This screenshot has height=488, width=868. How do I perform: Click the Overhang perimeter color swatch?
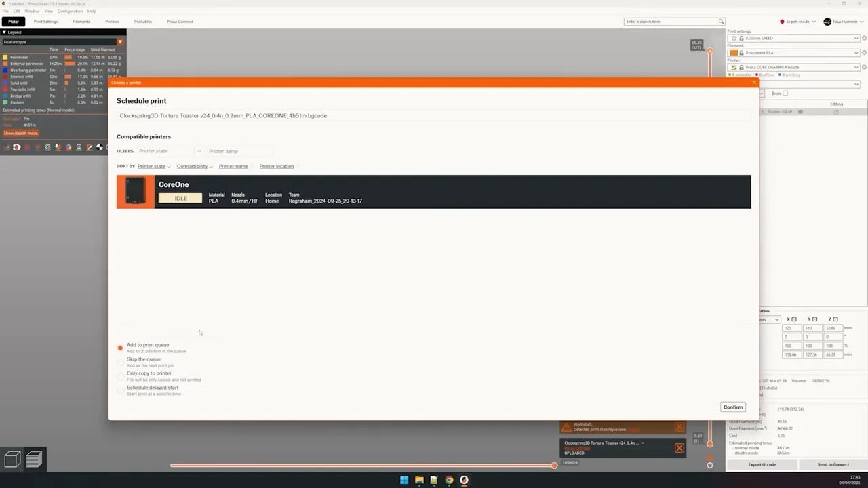coord(5,70)
